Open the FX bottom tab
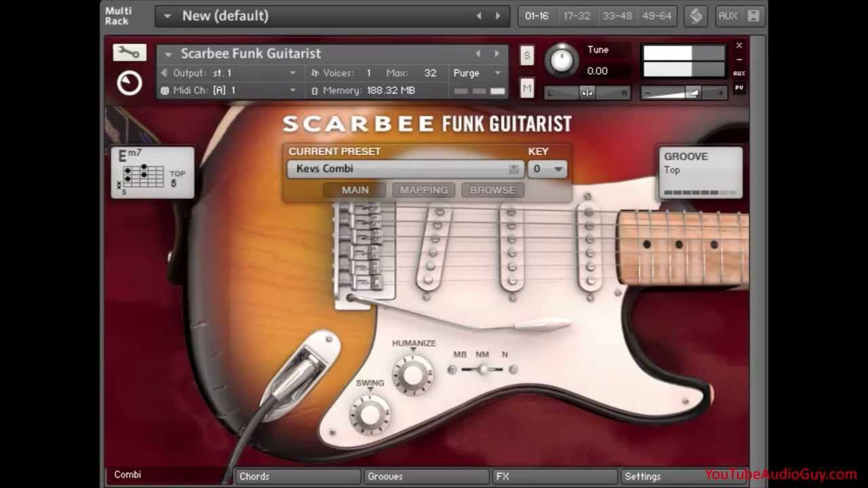 point(555,476)
